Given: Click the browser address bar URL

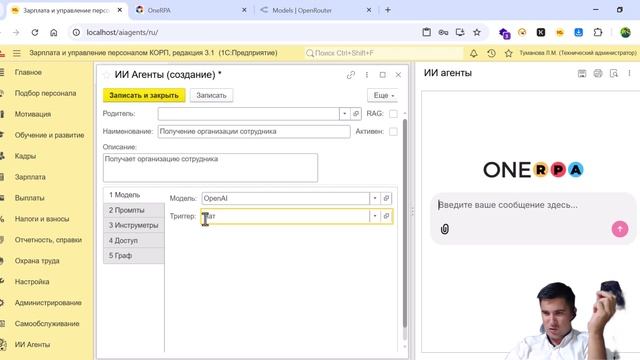Looking at the screenshot, I should click(122, 32).
